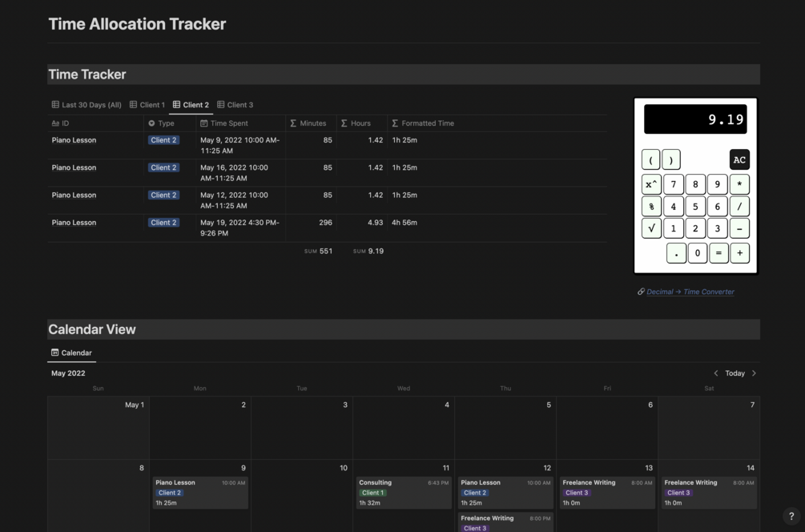Click calculator close parenthesis key

[x=671, y=159]
